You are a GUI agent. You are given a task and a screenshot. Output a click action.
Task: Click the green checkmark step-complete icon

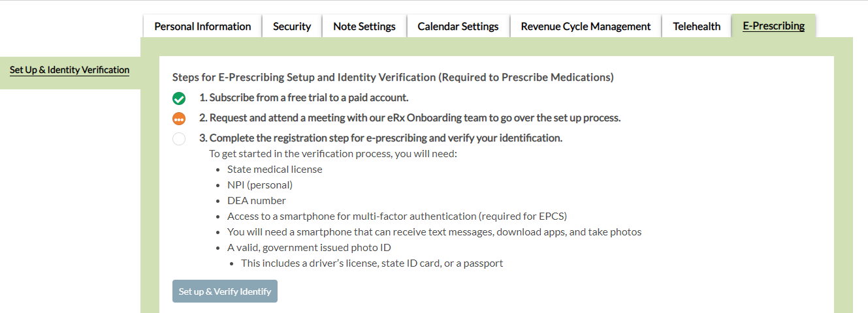click(179, 98)
